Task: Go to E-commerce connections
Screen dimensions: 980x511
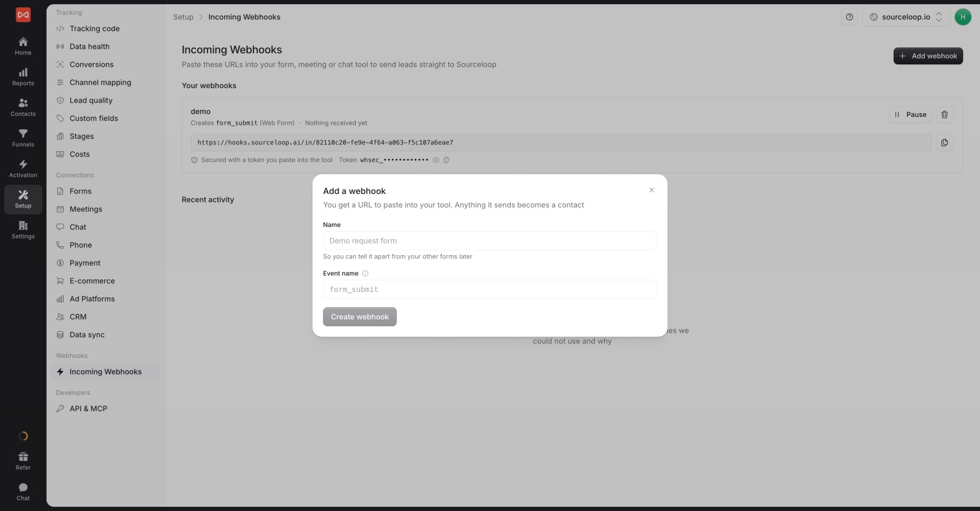Action: [105, 281]
